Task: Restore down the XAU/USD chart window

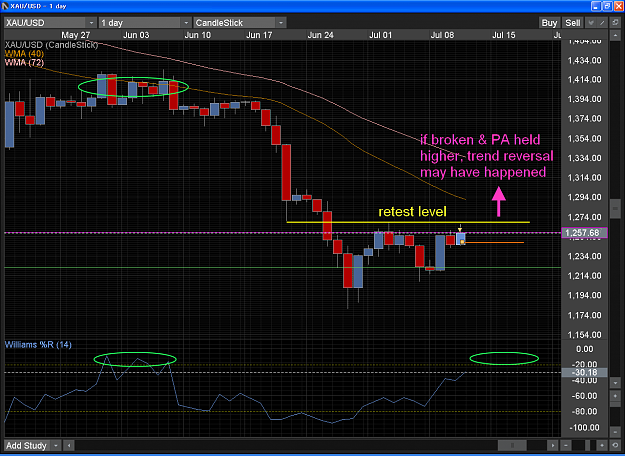Action: click(x=606, y=6)
